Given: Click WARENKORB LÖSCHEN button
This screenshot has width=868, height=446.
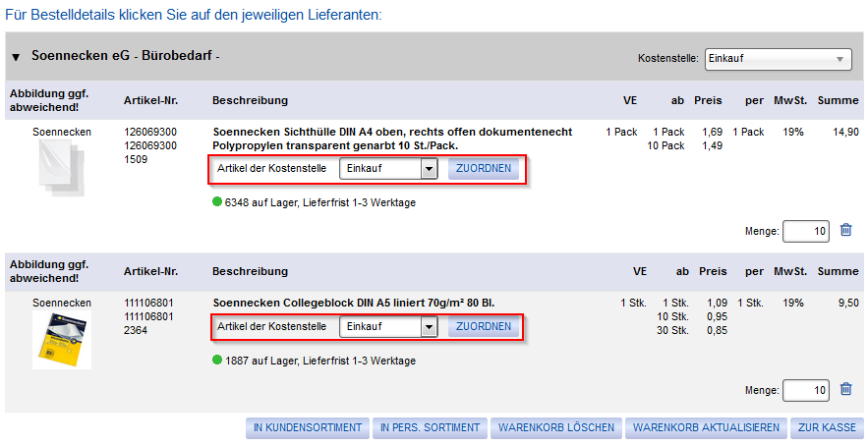Looking at the screenshot, I should coord(556,427).
